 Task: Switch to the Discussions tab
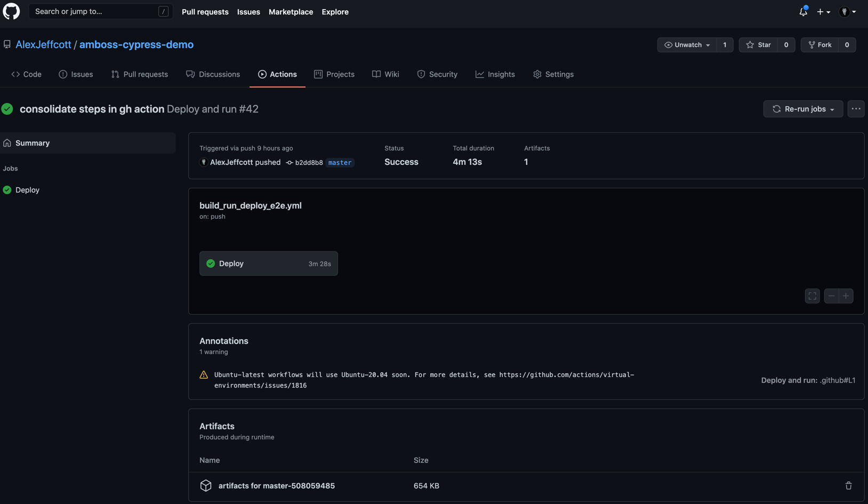(213, 74)
